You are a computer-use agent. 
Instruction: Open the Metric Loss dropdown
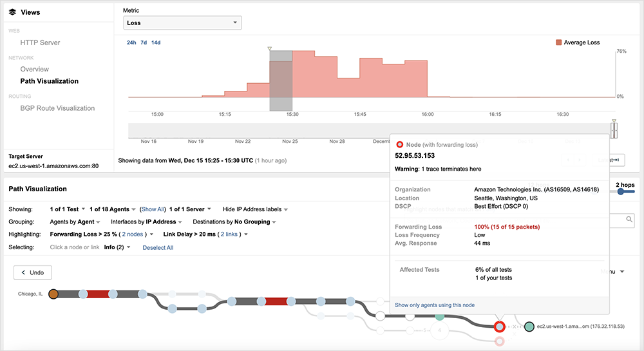182,23
